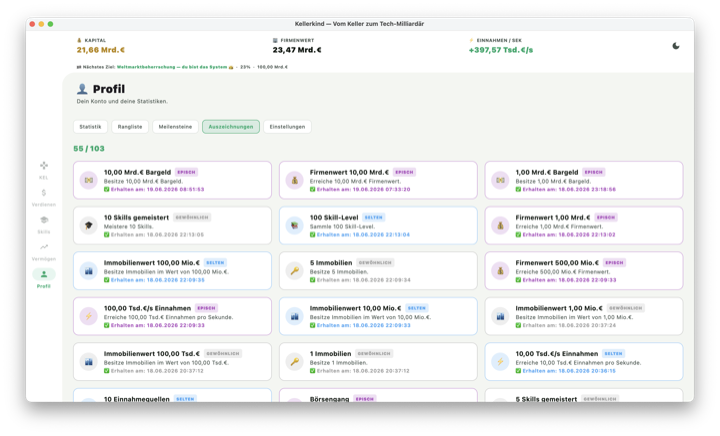Open the Verdienen sidebar section
720x436 pixels.
point(44,197)
